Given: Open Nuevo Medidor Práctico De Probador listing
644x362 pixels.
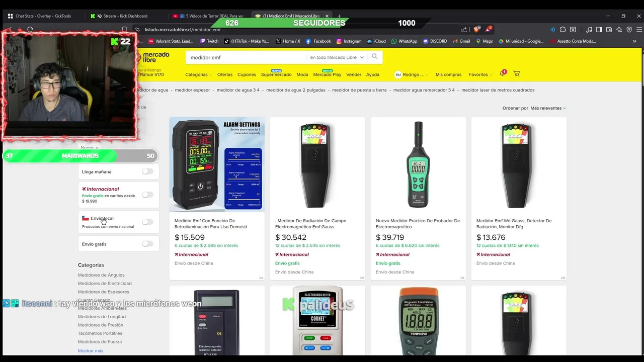Looking at the screenshot, I should click(418, 224).
